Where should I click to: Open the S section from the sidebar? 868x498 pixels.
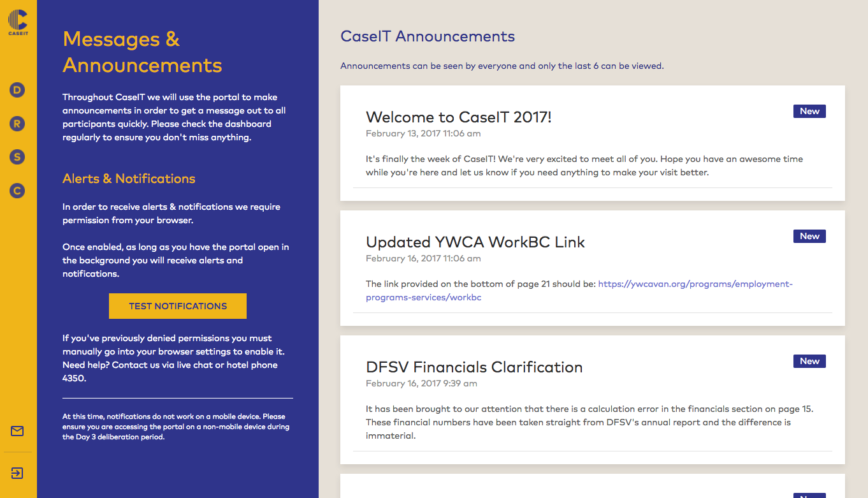coord(17,157)
